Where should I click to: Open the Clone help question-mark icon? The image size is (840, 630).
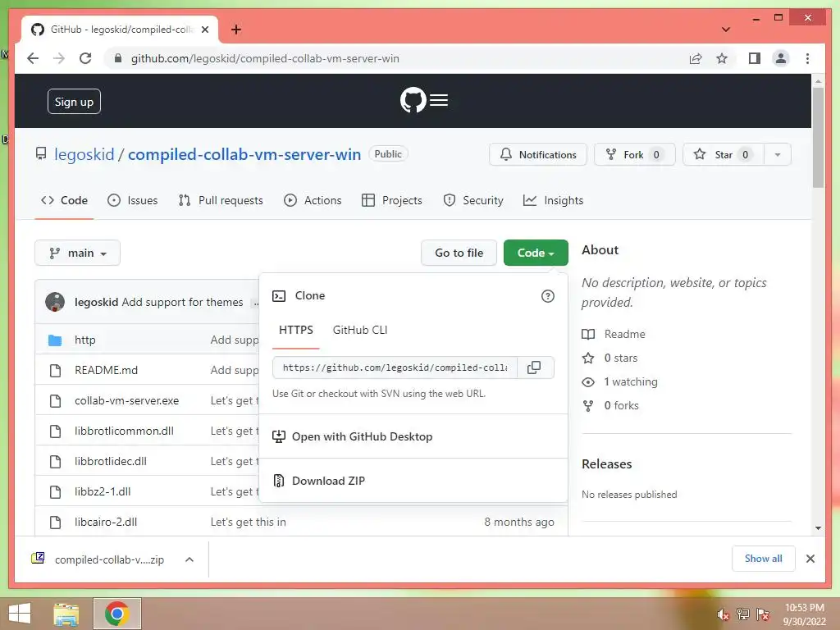click(547, 295)
